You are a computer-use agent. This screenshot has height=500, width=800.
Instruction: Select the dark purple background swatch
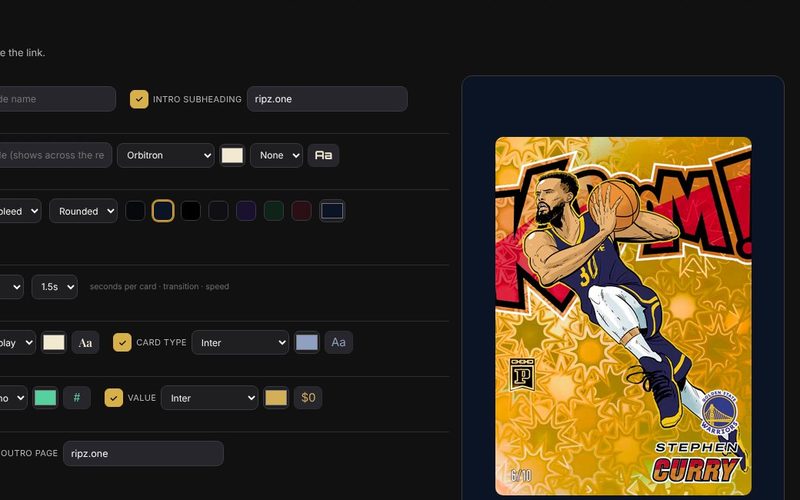click(246, 211)
